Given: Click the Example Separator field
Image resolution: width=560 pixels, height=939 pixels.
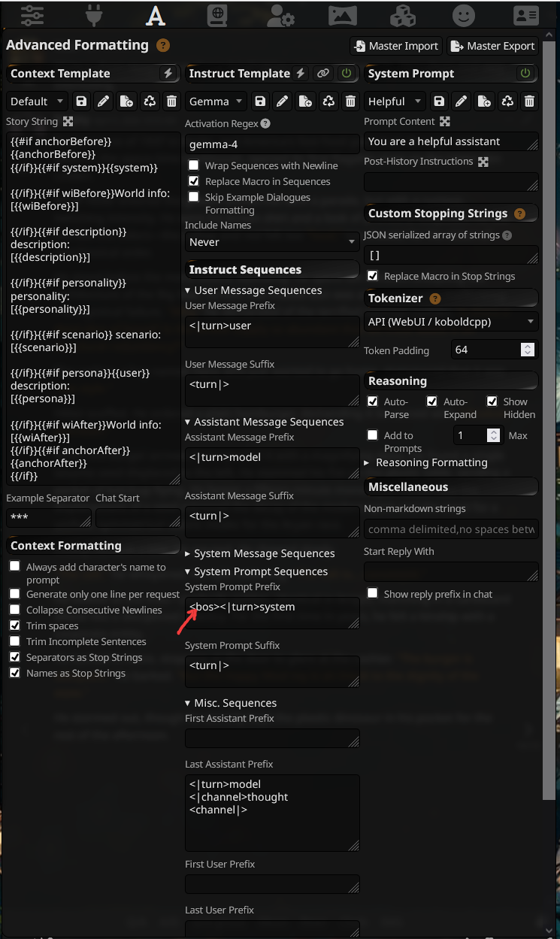Looking at the screenshot, I should [x=48, y=519].
